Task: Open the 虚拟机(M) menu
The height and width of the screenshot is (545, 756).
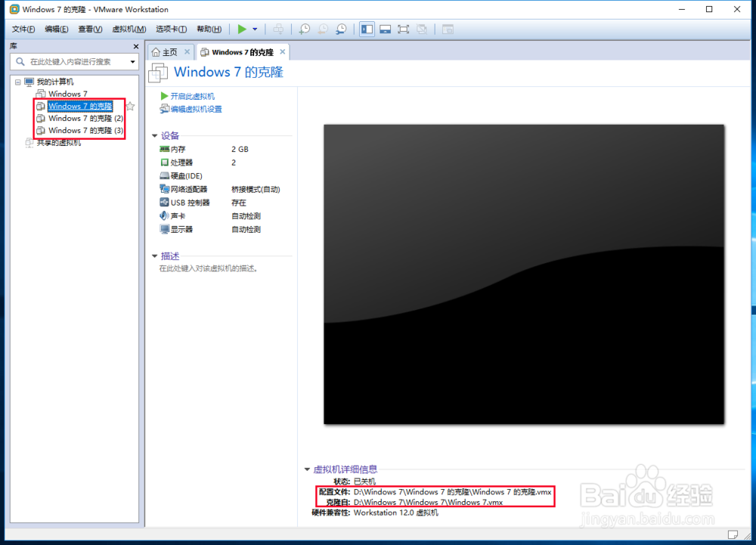Action: coord(129,29)
